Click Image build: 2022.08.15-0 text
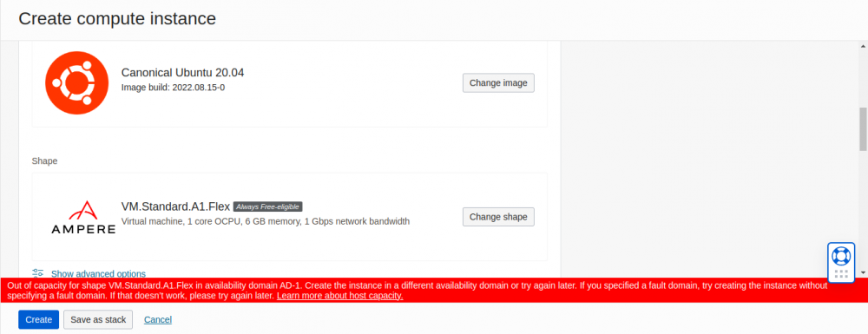This screenshot has width=868, height=334. (173, 87)
